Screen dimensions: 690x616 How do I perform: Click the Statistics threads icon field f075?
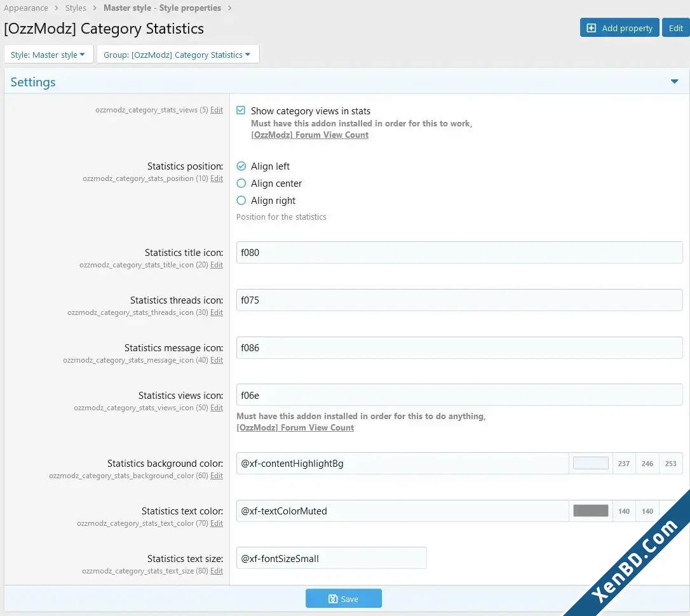[459, 300]
